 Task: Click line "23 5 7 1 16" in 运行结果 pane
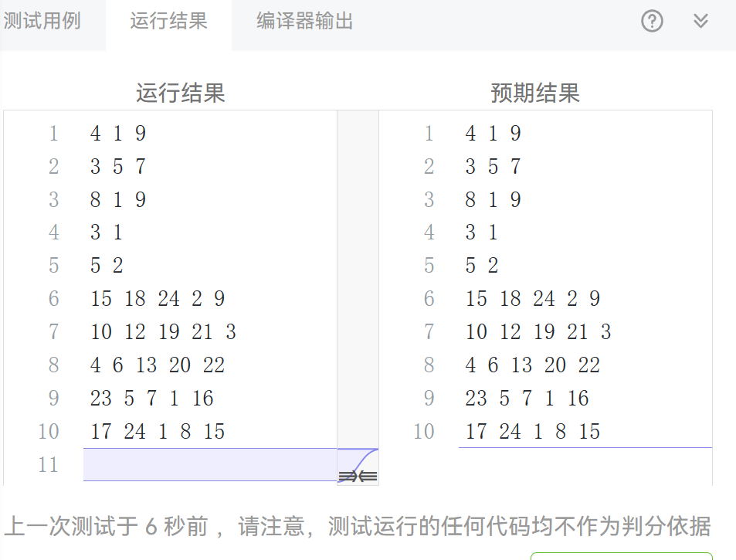point(151,399)
